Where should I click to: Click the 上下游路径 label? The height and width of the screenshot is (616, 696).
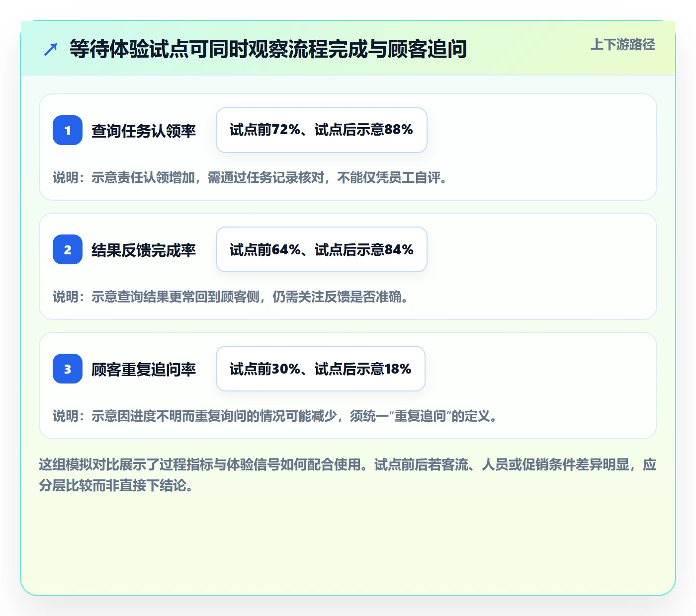(x=623, y=45)
